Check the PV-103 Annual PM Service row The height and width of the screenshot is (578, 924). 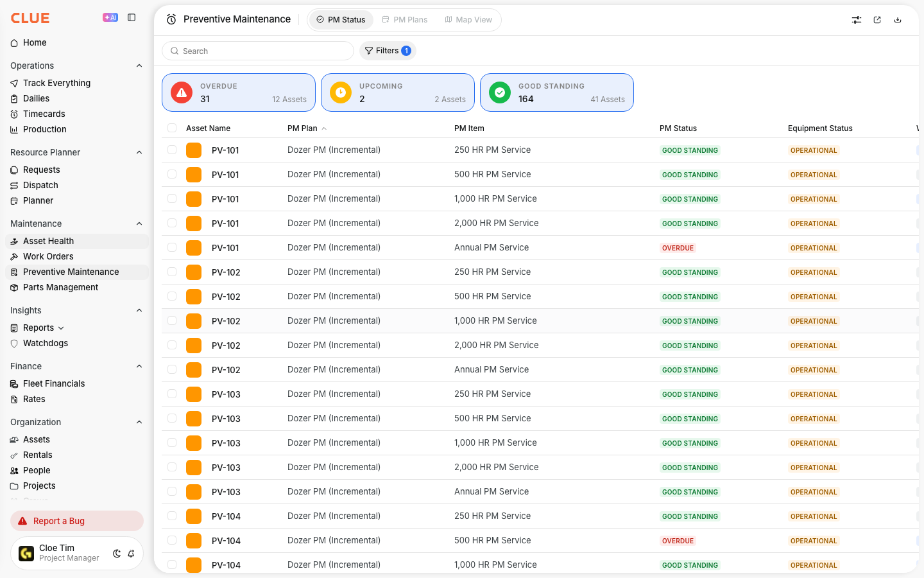tap(172, 491)
